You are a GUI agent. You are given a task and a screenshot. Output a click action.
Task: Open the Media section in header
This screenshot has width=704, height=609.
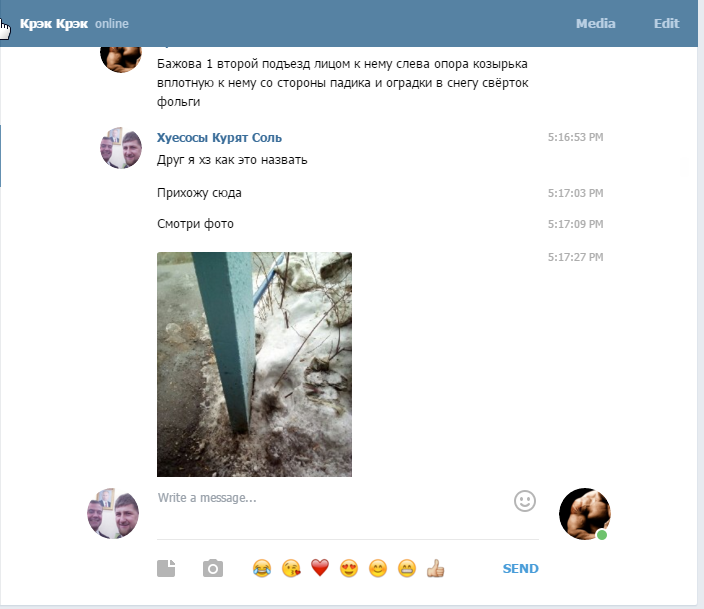click(595, 23)
